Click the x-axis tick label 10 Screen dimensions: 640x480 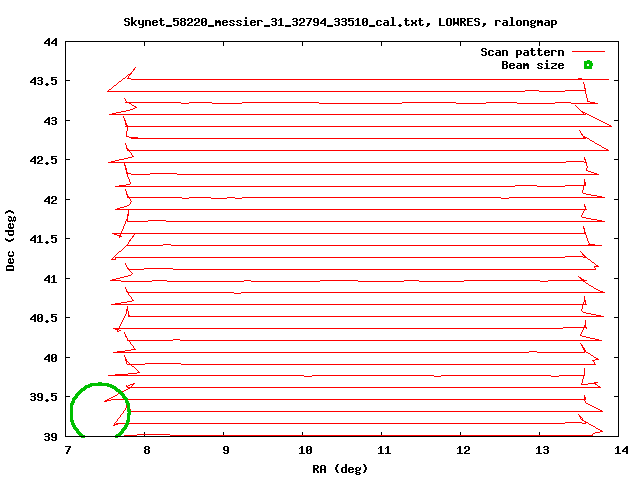coord(305,450)
